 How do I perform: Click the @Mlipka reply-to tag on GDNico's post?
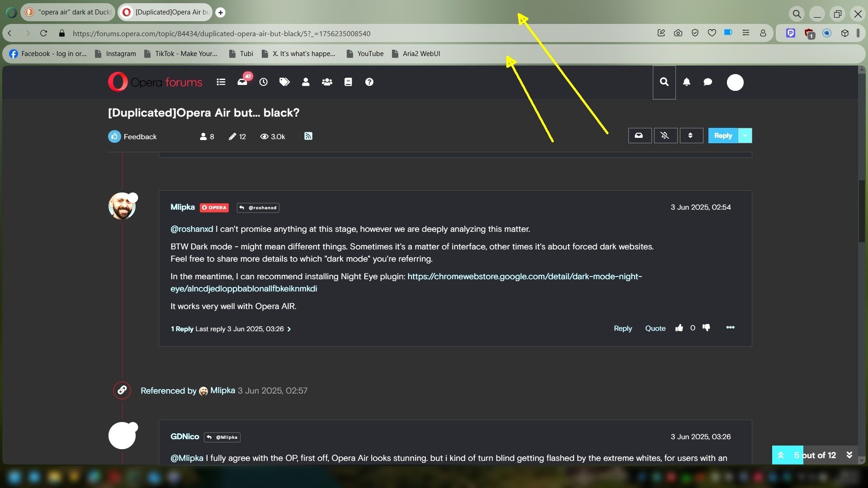222,437
